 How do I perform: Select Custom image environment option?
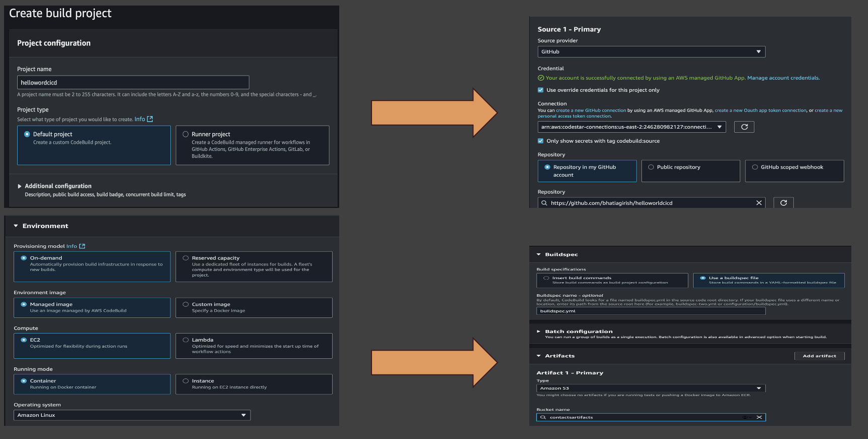pos(254,307)
